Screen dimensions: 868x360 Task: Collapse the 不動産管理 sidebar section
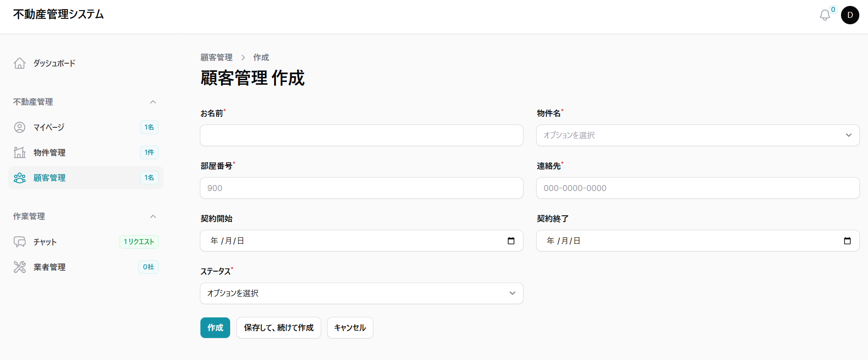(x=153, y=102)
